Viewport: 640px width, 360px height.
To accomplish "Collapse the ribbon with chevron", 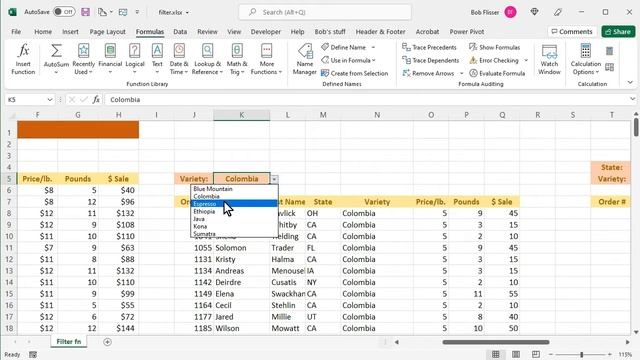I will pos(630,82).
